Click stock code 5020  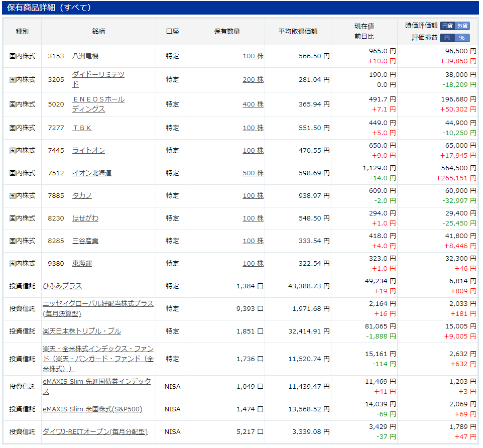click(x=56, y=104)
